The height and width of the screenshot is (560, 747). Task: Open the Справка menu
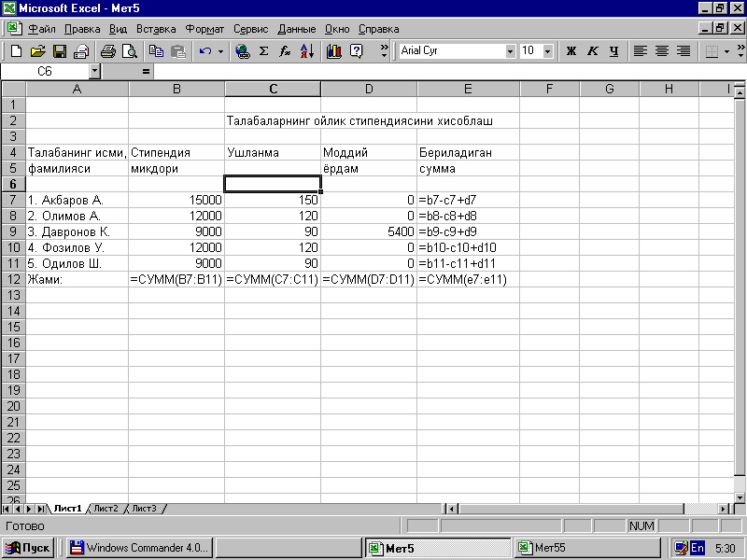tap(379, 29)
